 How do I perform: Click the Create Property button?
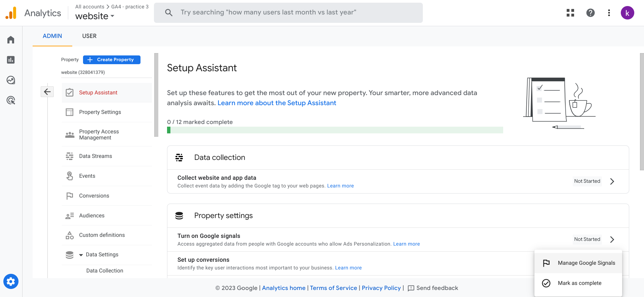tap(112, 60)
